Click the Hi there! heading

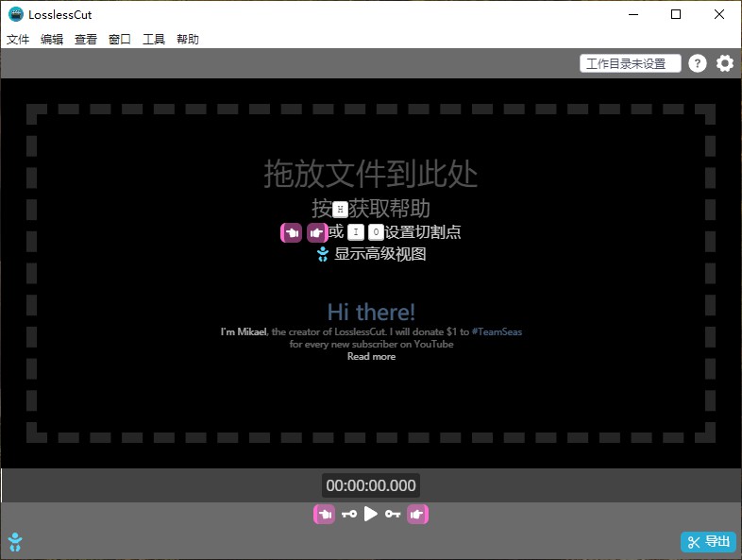(372, 312)
